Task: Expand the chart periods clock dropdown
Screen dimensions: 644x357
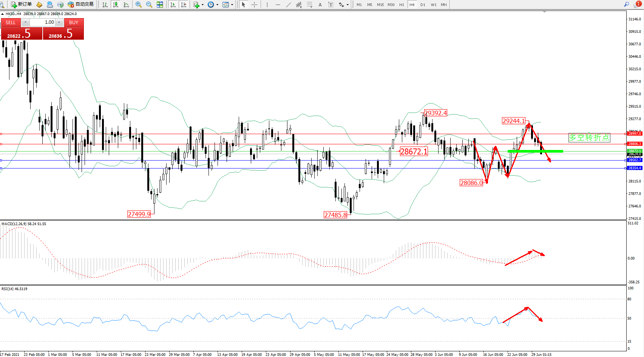Action: click(x=217, y=5)
